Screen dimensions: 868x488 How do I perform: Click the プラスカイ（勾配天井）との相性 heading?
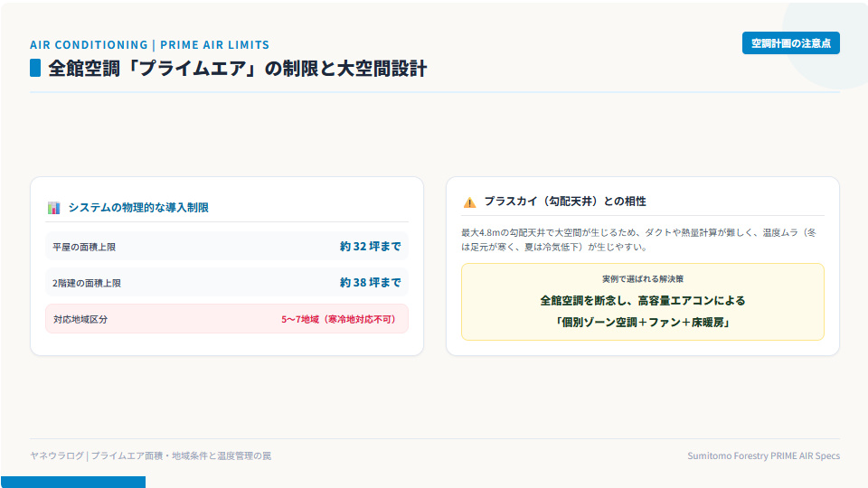tap(565, 202)
